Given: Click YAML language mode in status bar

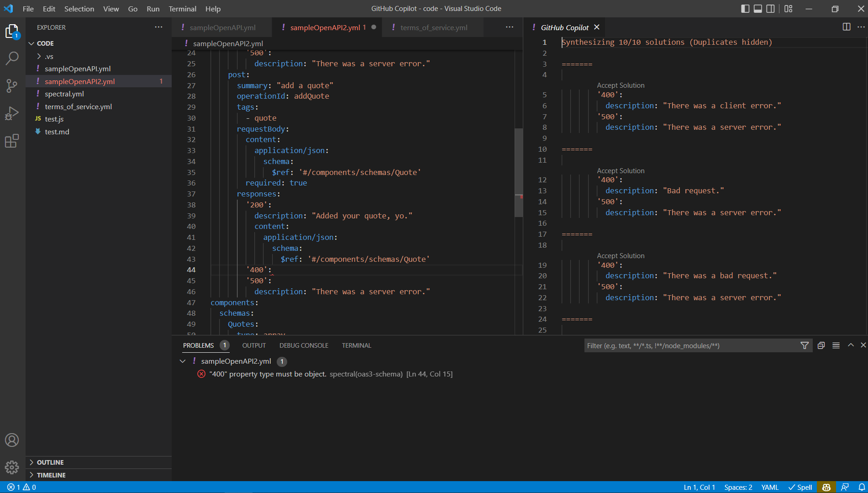Looking at the screenshot, I should point(769,487).
